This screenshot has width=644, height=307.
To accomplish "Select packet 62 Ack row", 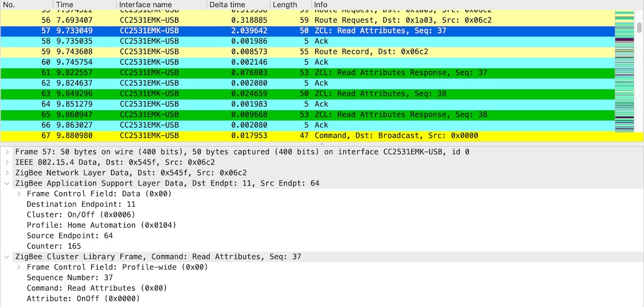I will pos(307,83).
